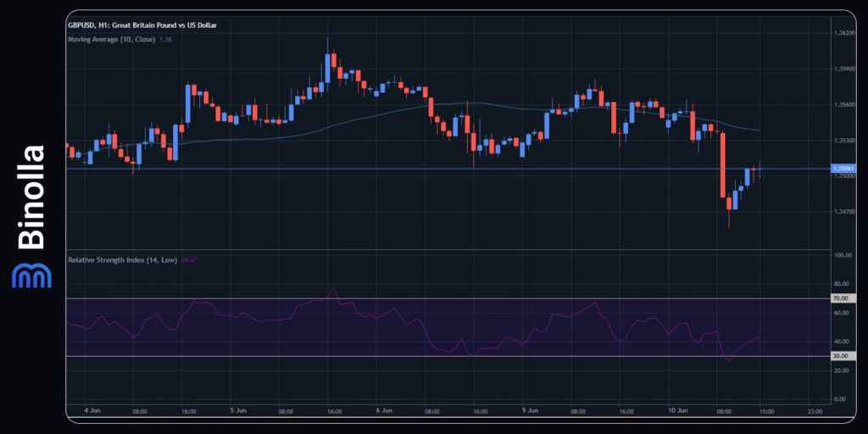This screenshot has width=868, height=434.
Task: Click the 70.00 RSI overbought level label
Action: coord(841,298)
